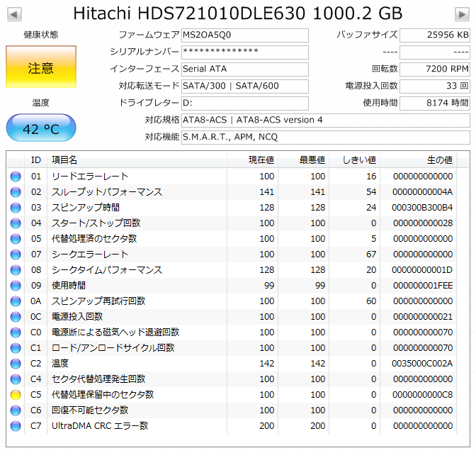Click the drive letter field D:
Viewport: 476px width, 453px height.
click(245, 104)
